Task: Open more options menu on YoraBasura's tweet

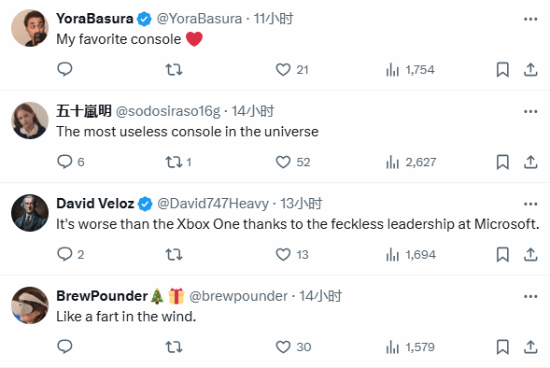Action: click(x=531, y=19)
